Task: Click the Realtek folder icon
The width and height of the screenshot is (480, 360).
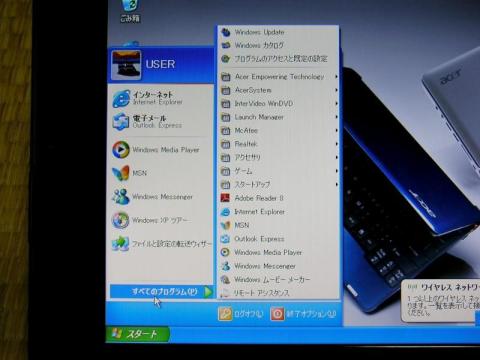Action: pyautogui.click(x=226, y=144)
